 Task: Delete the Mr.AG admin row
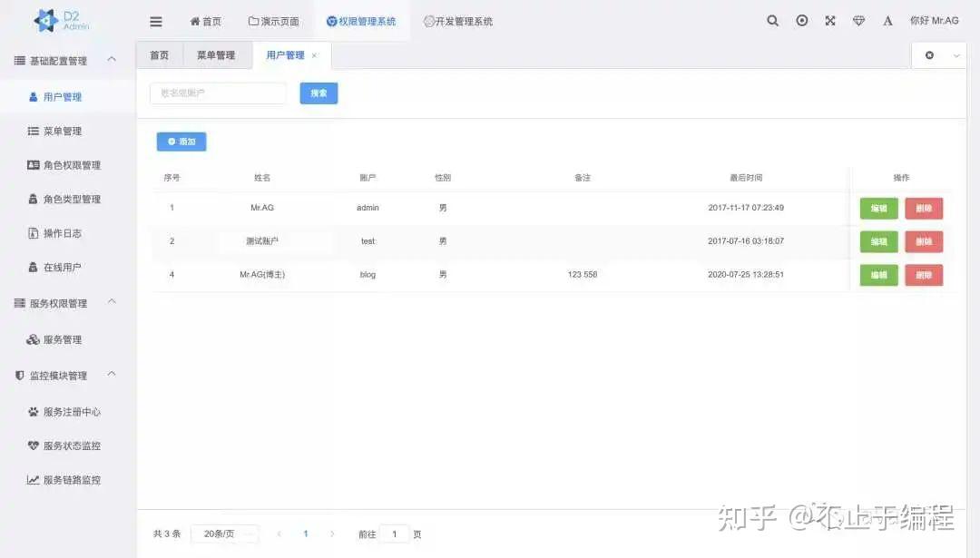click(924, 208)
